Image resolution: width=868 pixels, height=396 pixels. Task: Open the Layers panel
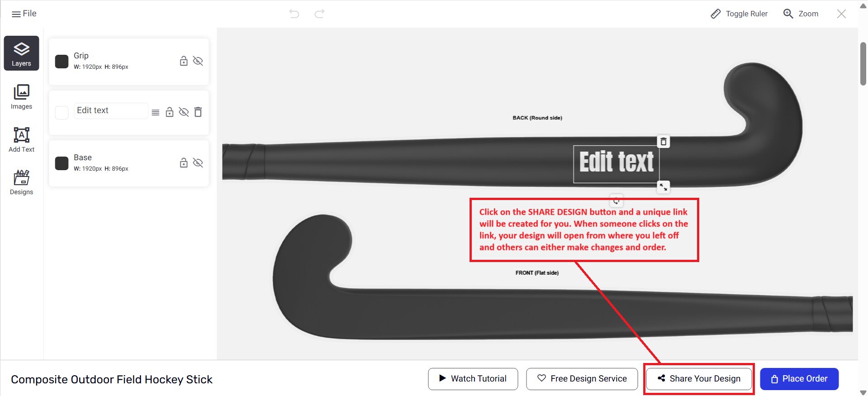click(x=21, y=53)
